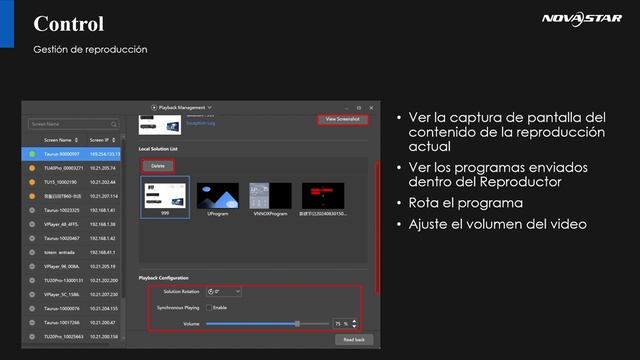Focus the Screen Name search input field
The width and height of the screenshot is (640, 360).
[x=73, y=124]
